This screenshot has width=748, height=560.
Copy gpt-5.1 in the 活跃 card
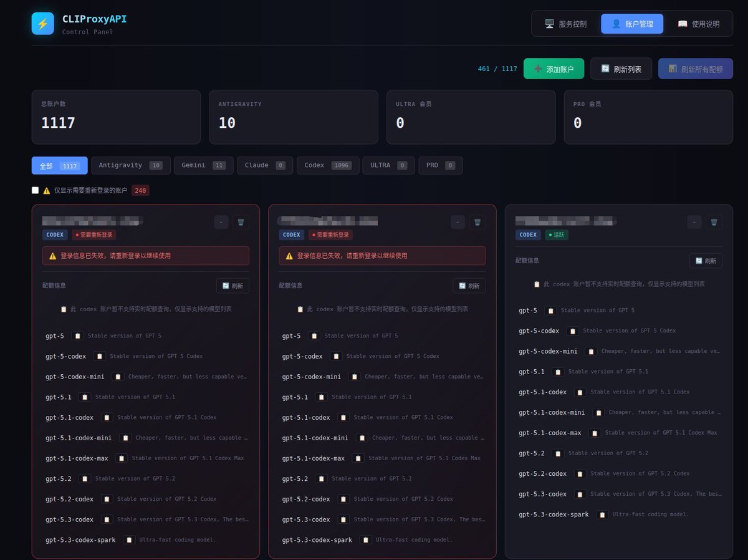click(x=558, y=372)
